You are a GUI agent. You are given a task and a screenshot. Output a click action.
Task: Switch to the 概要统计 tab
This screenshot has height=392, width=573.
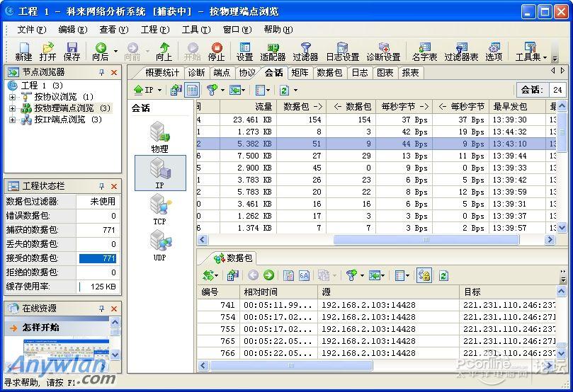point(162,73)
